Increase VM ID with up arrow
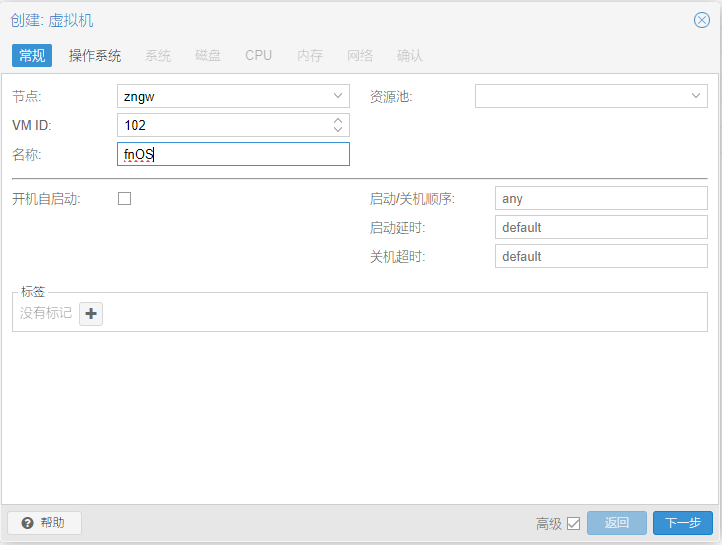The image size is (722, 545). 338,120
